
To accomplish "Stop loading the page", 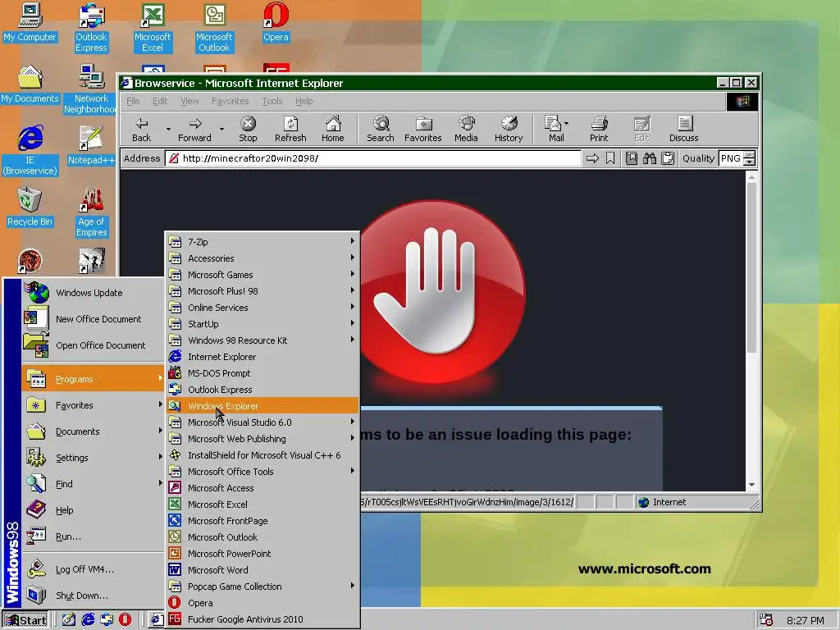I will click(248, 129).
